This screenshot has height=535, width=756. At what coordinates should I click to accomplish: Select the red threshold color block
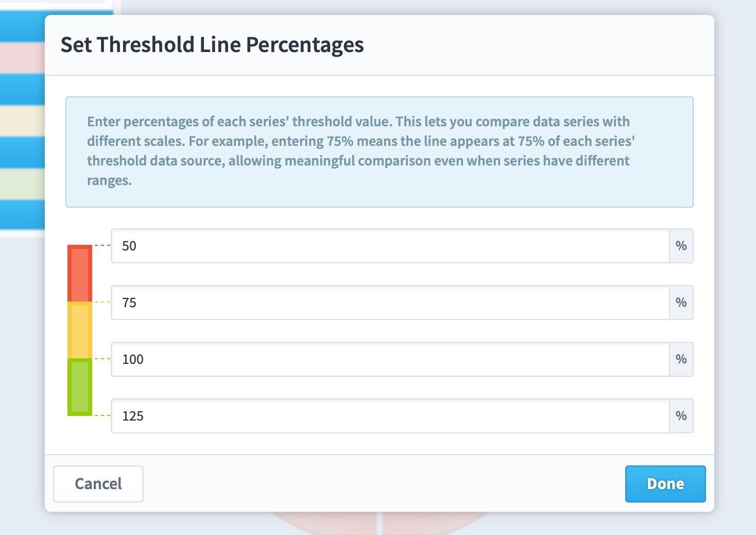(80, 274)
